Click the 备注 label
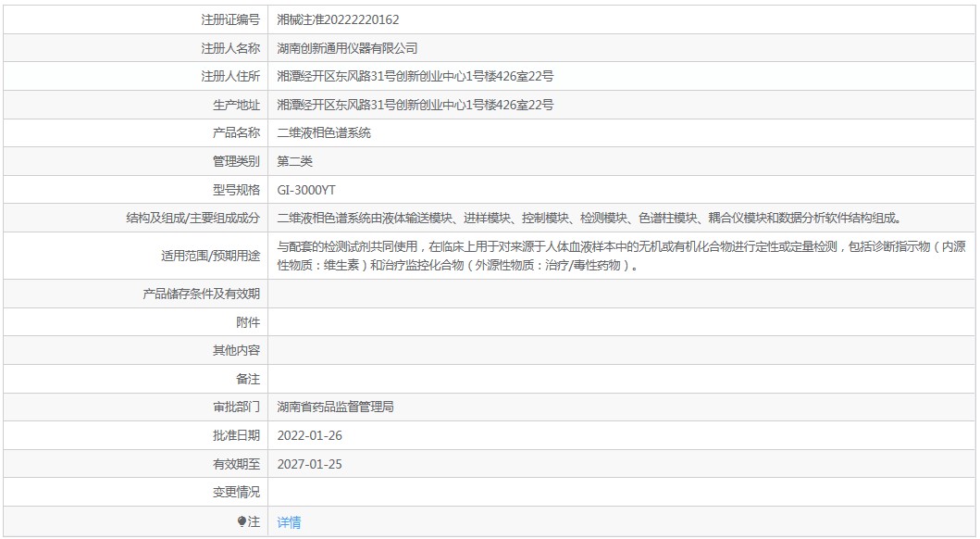This screenshot has height=539, width=980. point(248,379)
